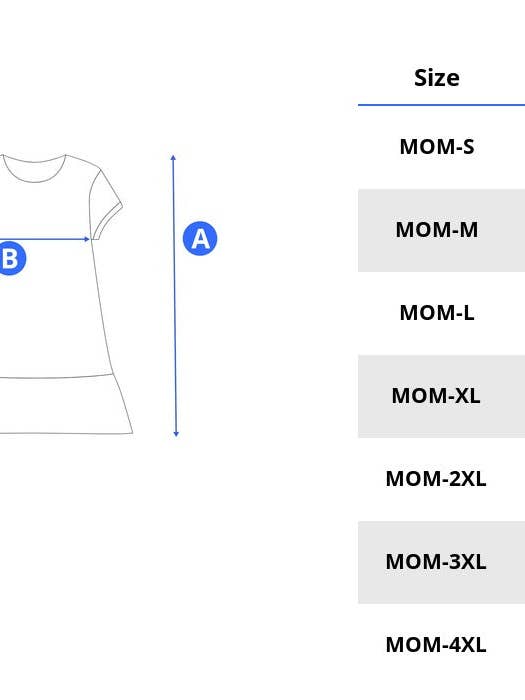
Task: Select the MOM-M size row
Action: click(x=442, y=230)
